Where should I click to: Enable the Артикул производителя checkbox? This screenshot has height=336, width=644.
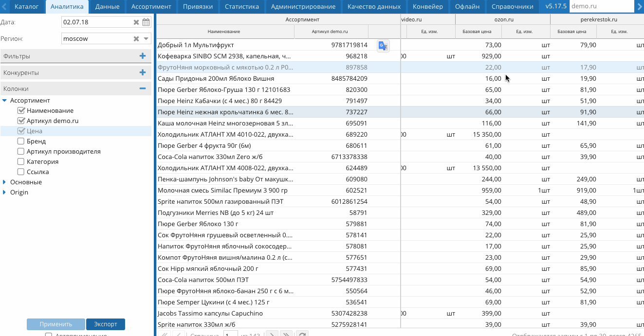tap(20, 151)
